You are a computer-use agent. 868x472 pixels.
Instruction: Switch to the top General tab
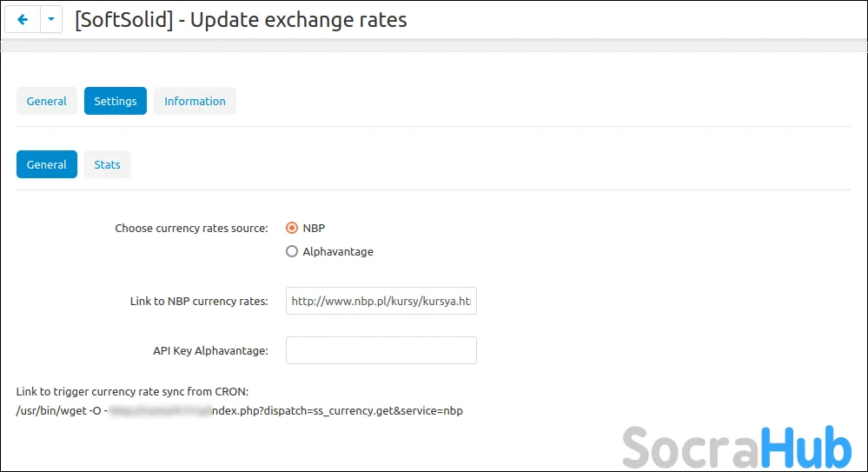coord(47,102)
